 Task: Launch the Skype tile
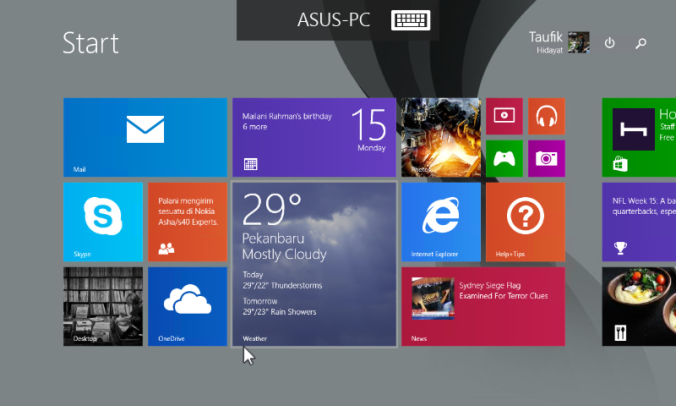point(103,222)
